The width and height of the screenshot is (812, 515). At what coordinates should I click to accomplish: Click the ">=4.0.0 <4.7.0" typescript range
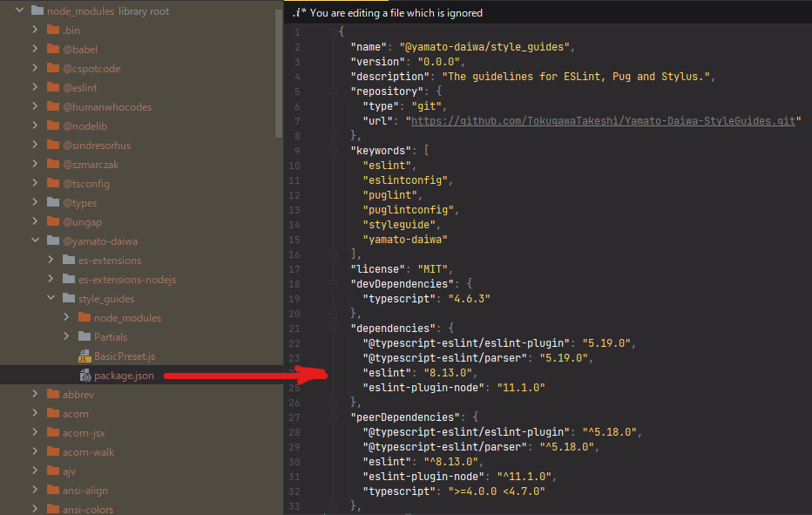(x=497, y=491)
